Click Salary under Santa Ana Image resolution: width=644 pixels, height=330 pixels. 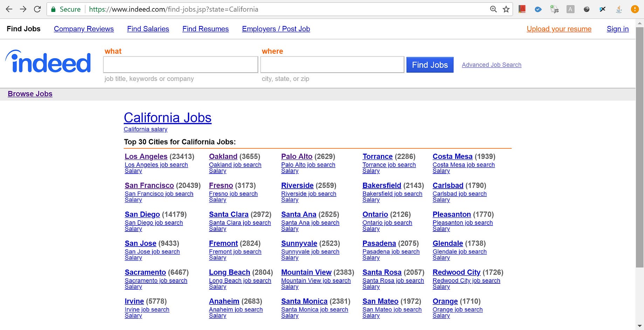tap(290, 229)
